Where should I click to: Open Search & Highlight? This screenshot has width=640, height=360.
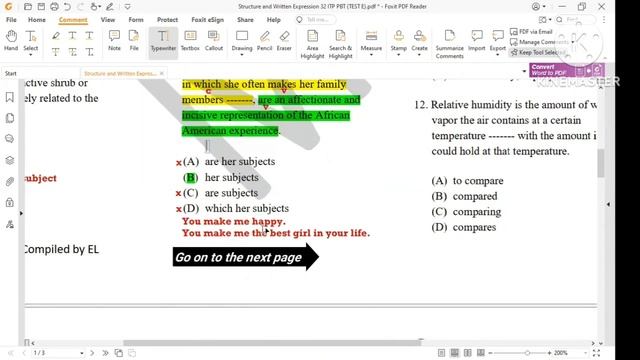coord(340,44)
